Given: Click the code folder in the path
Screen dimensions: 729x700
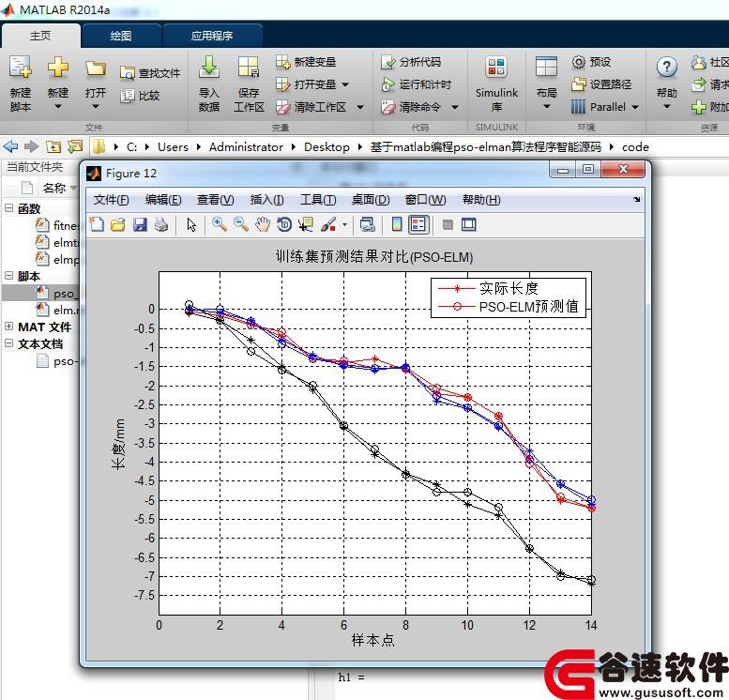Looking at the screenshot, I should (635, 147).
